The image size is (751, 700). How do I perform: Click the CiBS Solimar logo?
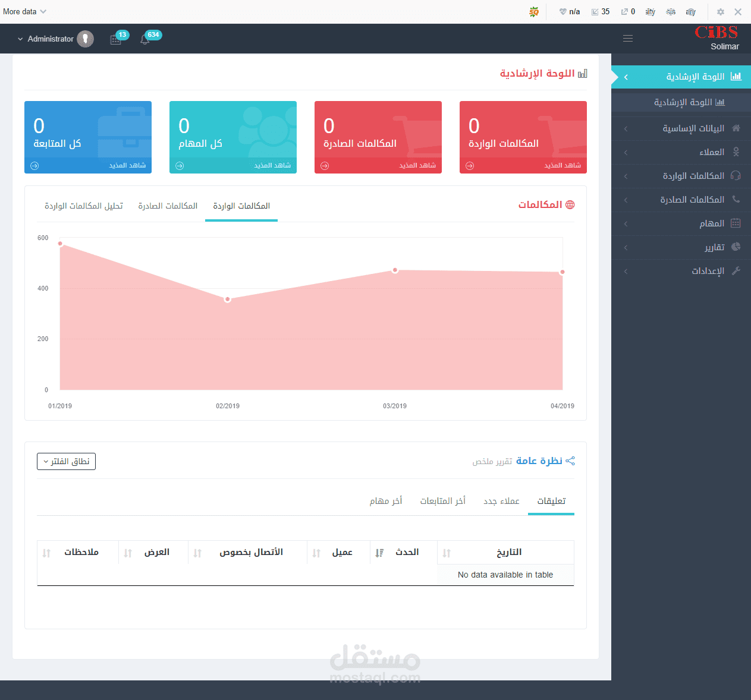(x=717, y=38)
